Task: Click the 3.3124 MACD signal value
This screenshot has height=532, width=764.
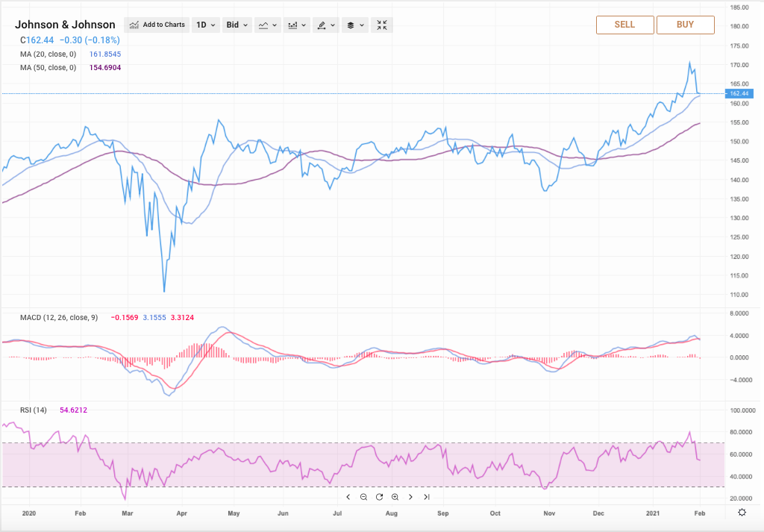Action: 182,318
